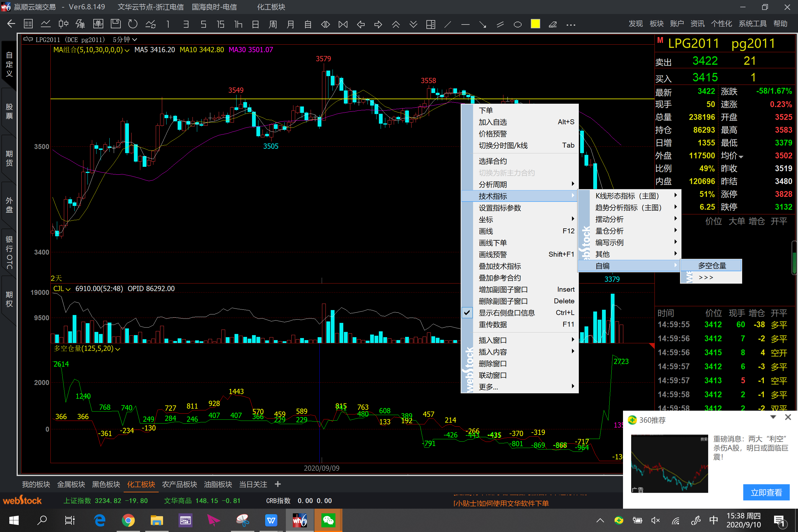Image resolution: width=798 pixels, height=532 pixels.
Task: Open 期货 in left sidebar
Action: [x=9, y=158]
